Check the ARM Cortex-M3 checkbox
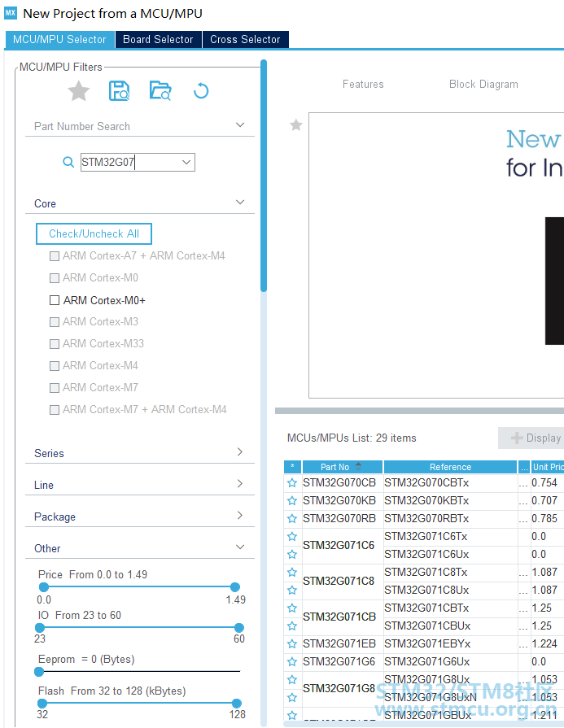The height and width of the screenshot is (728, 564). [x=55, y=322]
